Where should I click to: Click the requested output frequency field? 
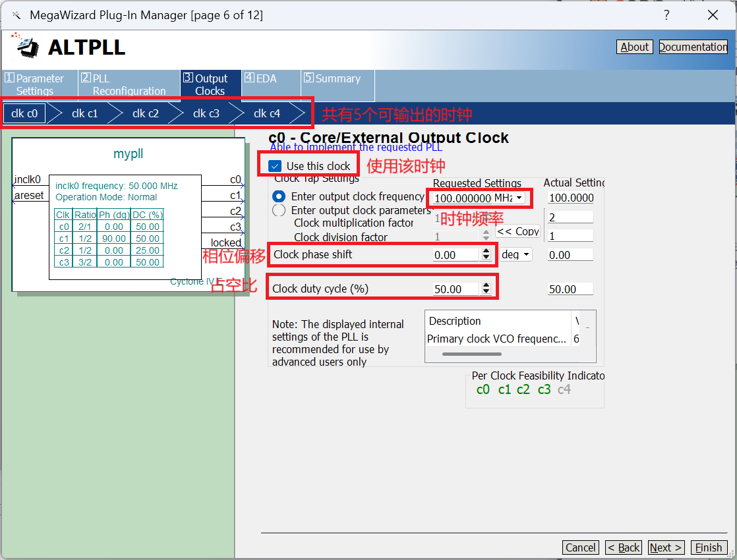(x=461, y=198)
